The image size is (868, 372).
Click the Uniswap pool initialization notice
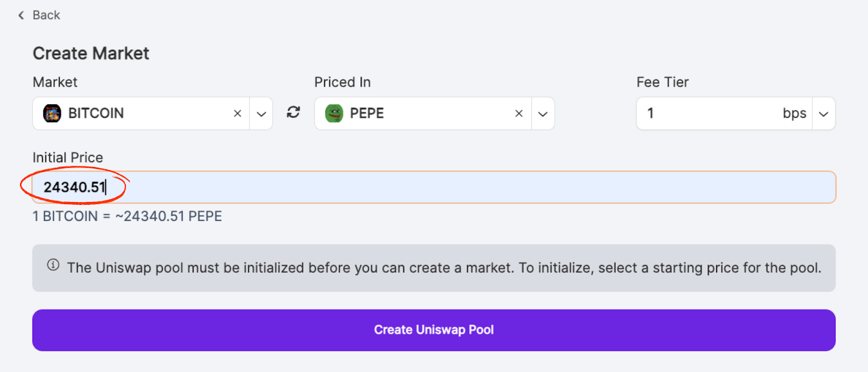coord(444,268)
